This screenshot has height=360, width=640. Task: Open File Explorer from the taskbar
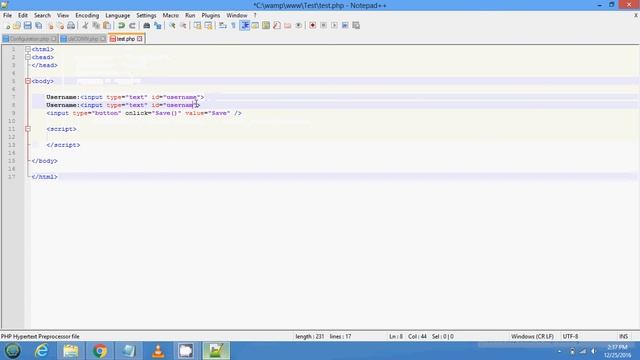pyautogui.click(x=71, y=351)
